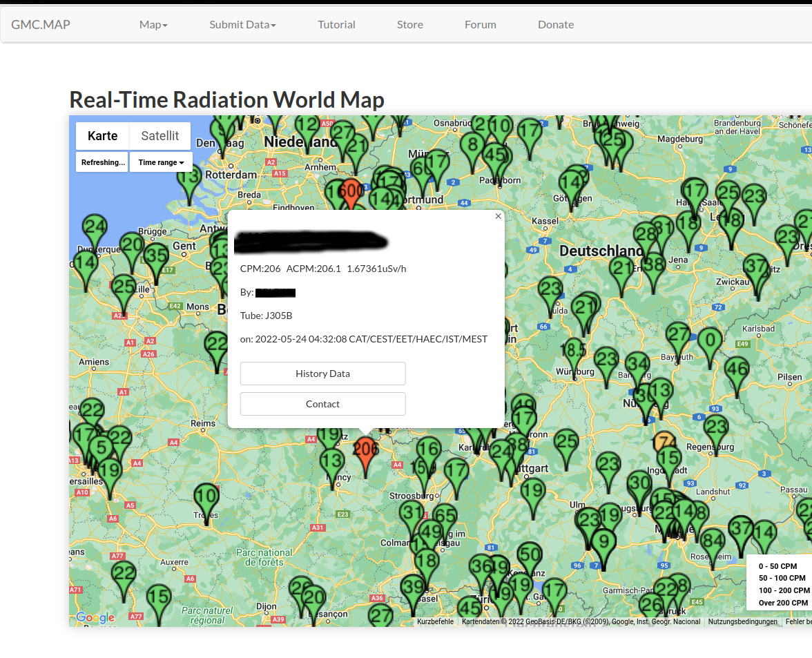Click the 2022-05-24 04:32:08 timestamp

301,339
